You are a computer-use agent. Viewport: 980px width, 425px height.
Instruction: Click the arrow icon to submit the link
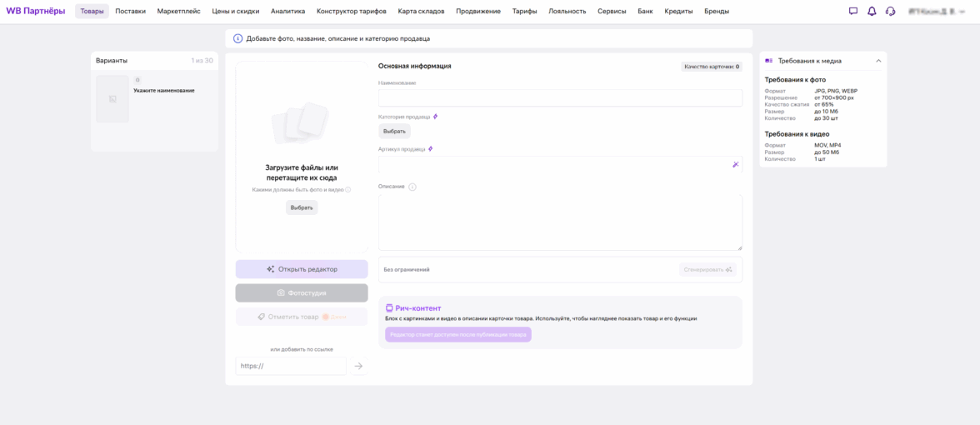[358, 366]
